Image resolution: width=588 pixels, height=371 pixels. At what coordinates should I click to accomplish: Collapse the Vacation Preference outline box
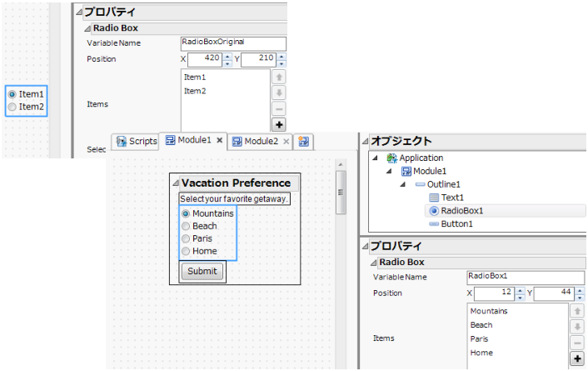click(175, 183)
